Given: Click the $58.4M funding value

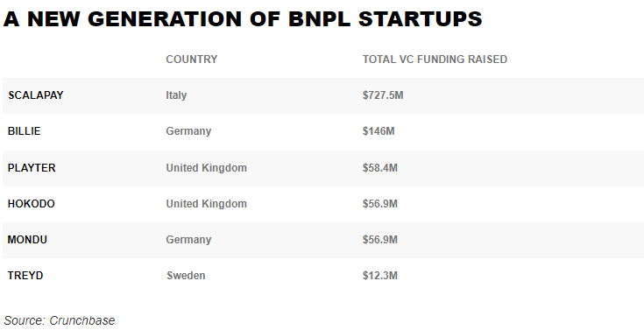Looking at the screenshot, I should point(380,168).
